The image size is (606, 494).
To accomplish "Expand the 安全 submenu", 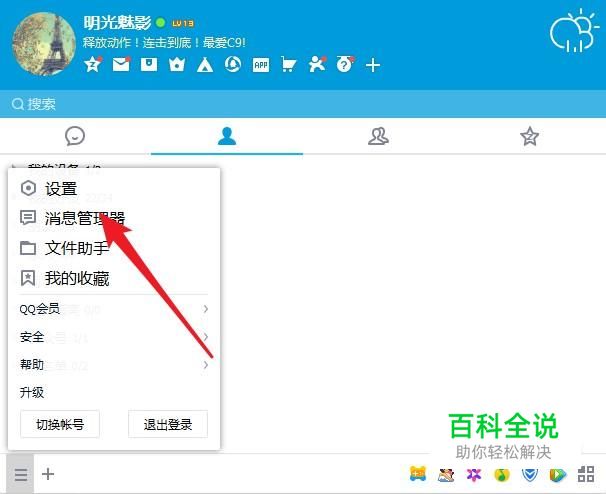I will pos(114,337).
